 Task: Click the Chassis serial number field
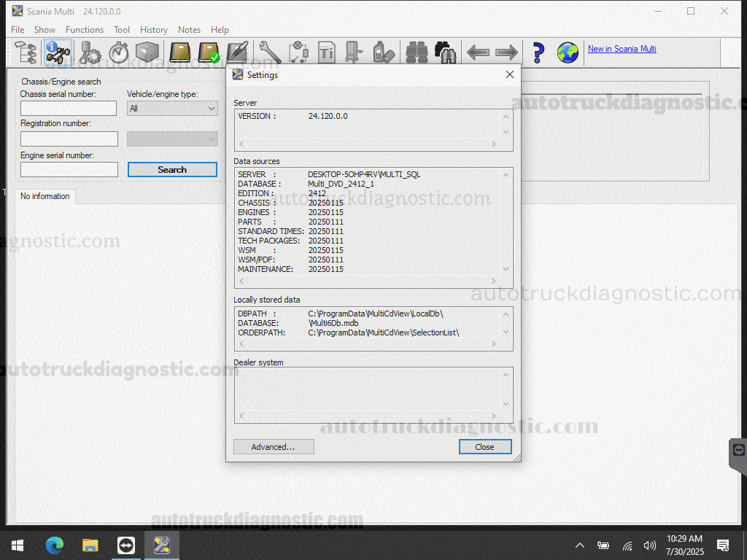tap(69, 109)
